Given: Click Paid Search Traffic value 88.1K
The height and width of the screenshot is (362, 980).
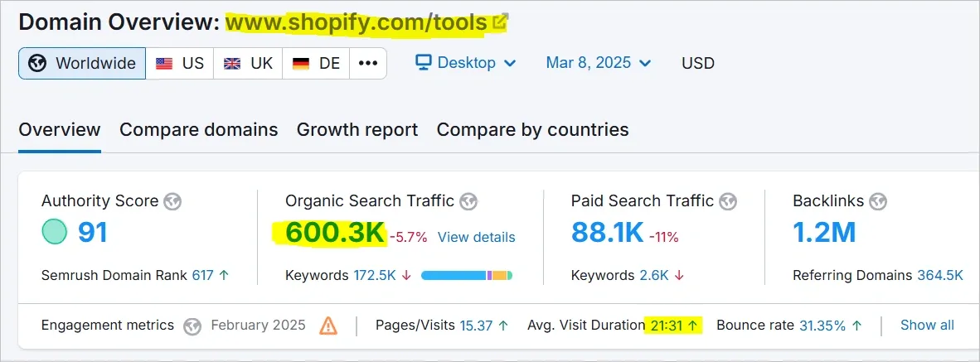Looking at the screenshot, I should [x=607, y=232].
